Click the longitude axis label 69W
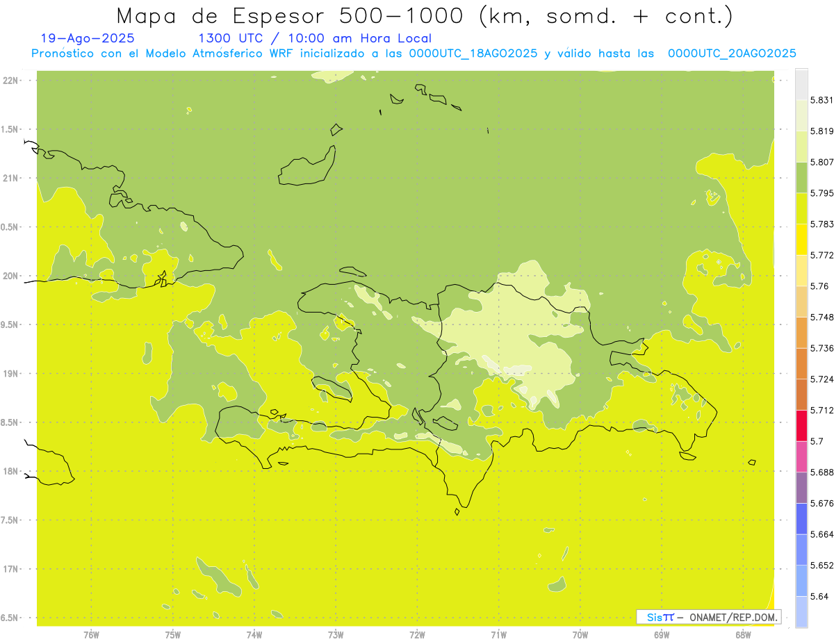 662,634
